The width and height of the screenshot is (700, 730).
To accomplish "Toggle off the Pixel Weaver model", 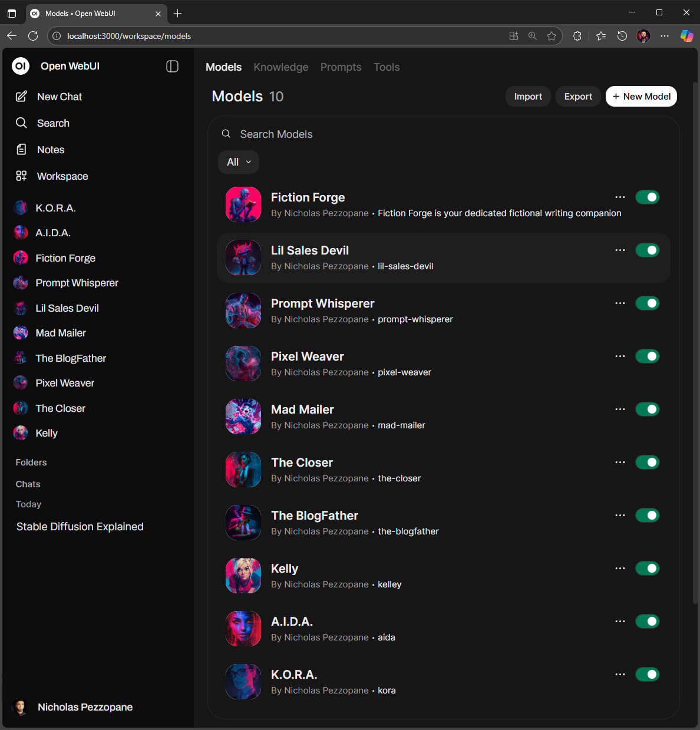I will coord(647,356).
